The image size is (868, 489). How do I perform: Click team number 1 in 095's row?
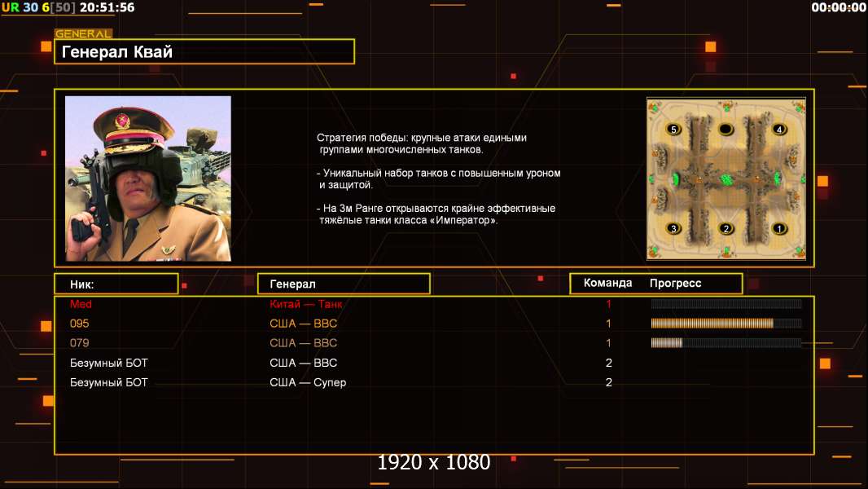pos(608,324)
